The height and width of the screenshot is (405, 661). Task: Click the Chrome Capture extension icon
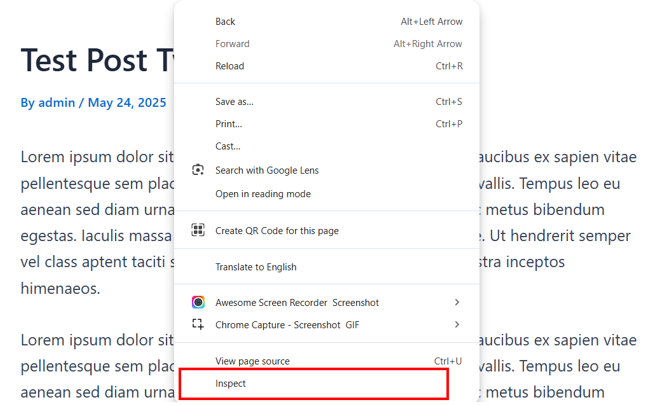198,324
